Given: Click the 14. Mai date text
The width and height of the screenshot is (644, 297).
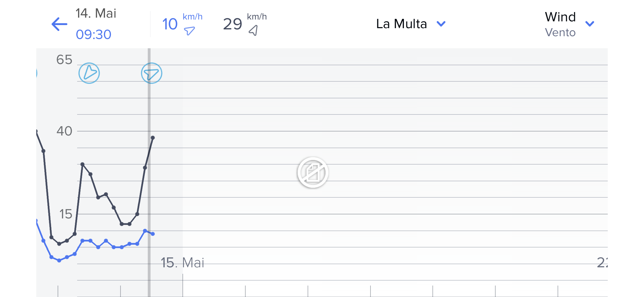Looking at the screenshot, I should pyautogui.click(x=96, y=14).
